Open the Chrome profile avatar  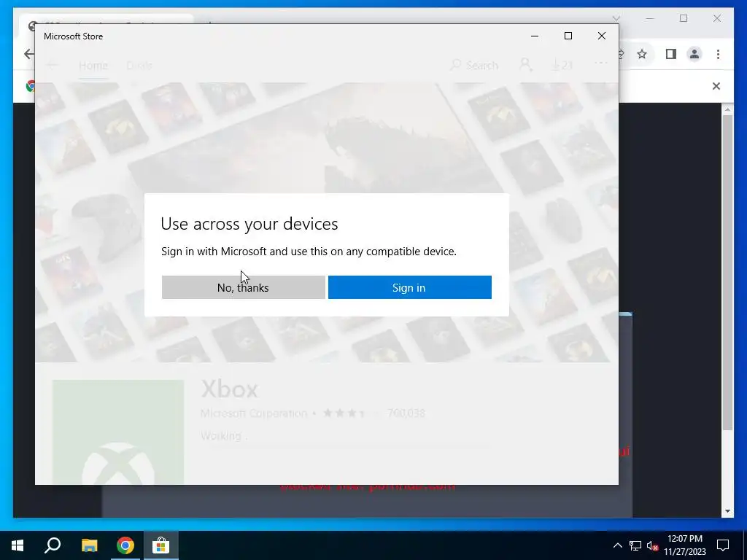point(694,54)
